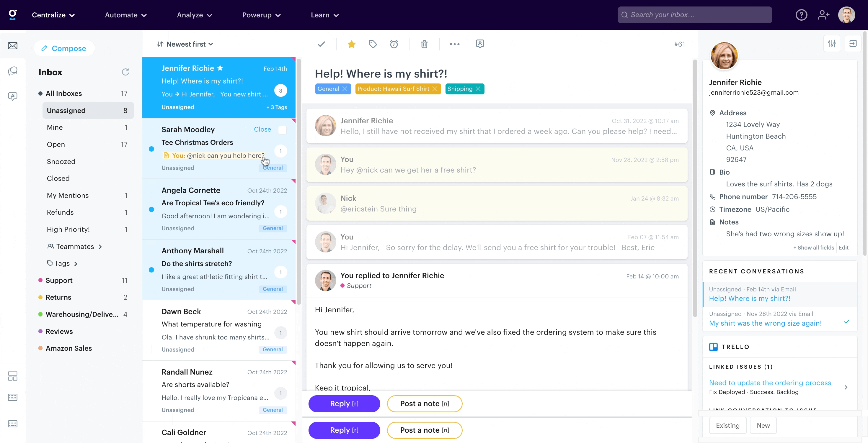Remove the Shipping tag
This screenshot has width=868, height=443.
478,89
